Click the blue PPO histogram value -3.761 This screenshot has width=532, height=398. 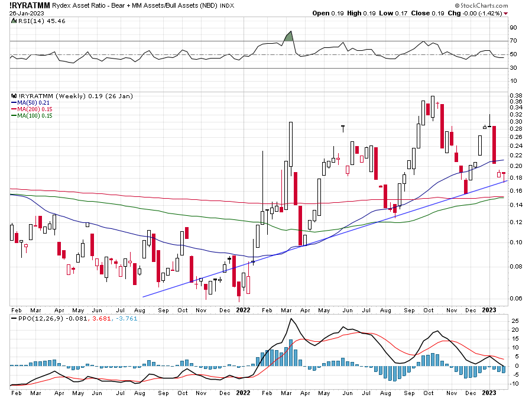[126, 319]
